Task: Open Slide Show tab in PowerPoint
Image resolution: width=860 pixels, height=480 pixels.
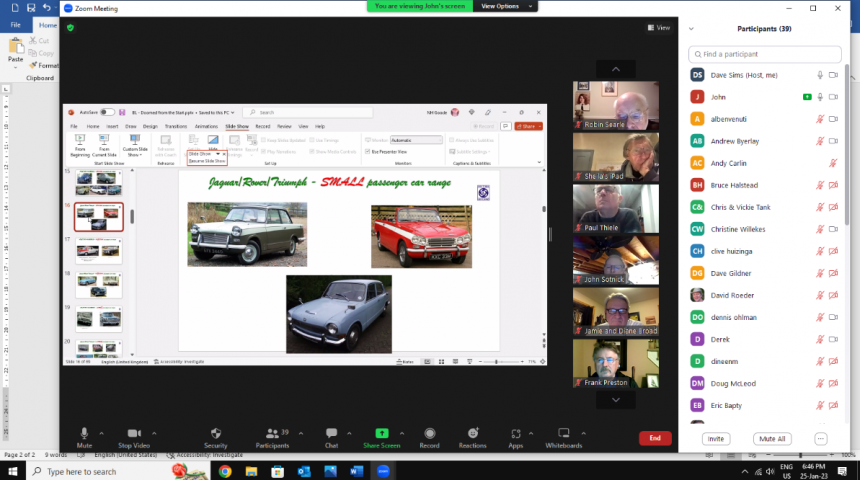Action: (237, 126)
